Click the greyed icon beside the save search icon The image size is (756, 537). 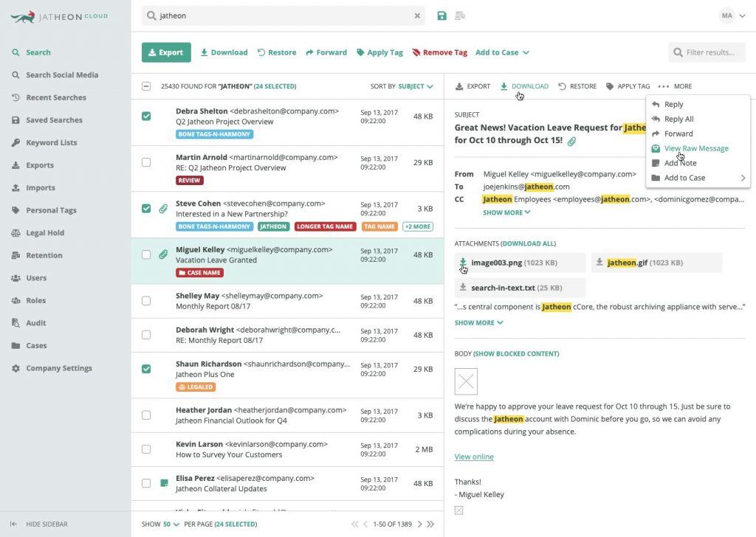460,16
